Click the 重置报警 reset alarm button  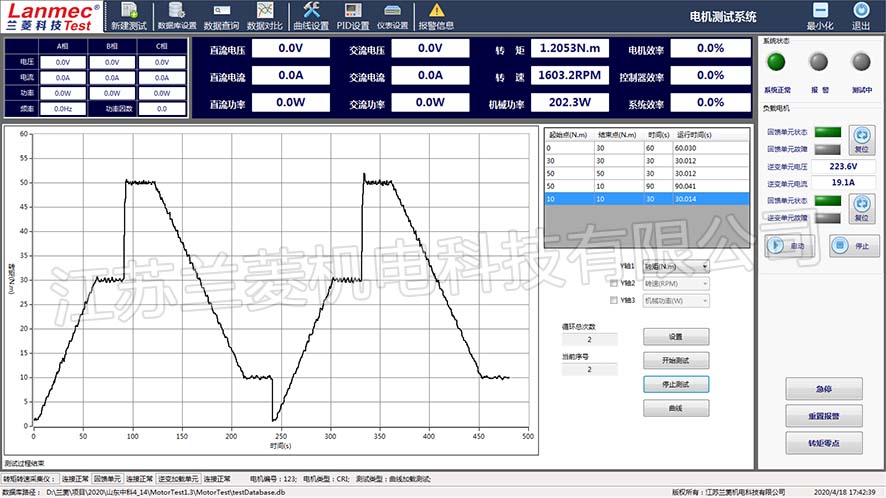pos(822,415)
